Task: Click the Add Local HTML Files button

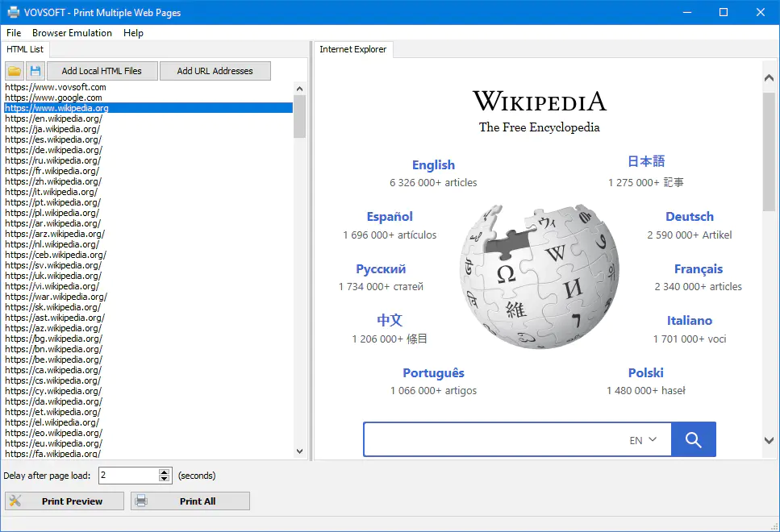Action: pyautogui.click(x=102, y=70)
